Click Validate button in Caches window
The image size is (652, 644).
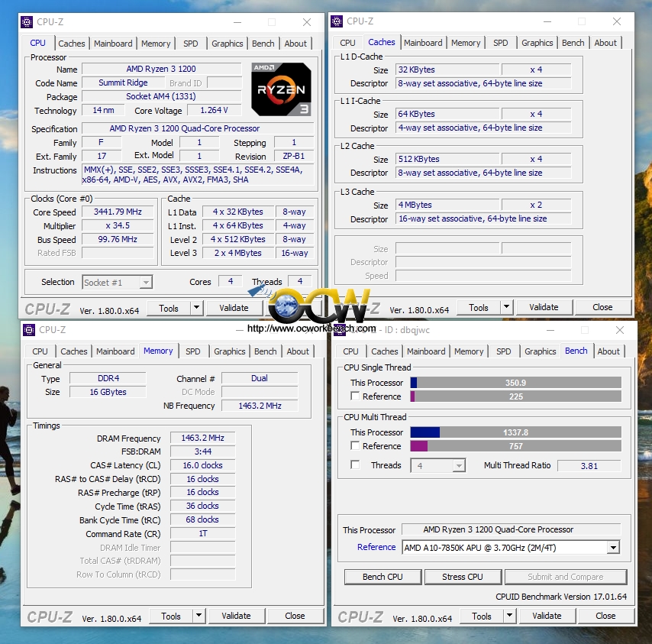tap(544, 307)
